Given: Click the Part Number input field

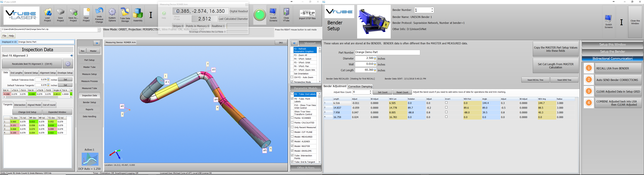Looking at the screenshot, I should pyautogui.click(x=387, y=52).
